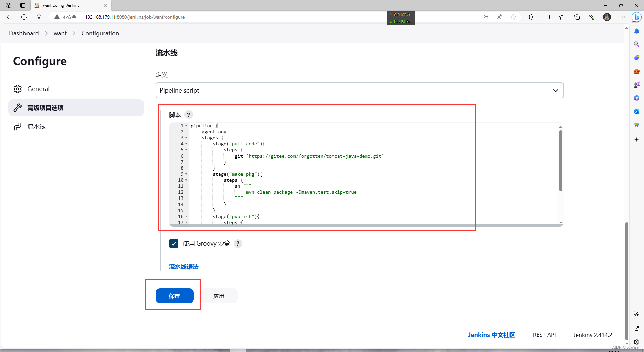Open sidebar tools briefcase icon
This screenshot has height=352, width=644.
click(636, 71)
